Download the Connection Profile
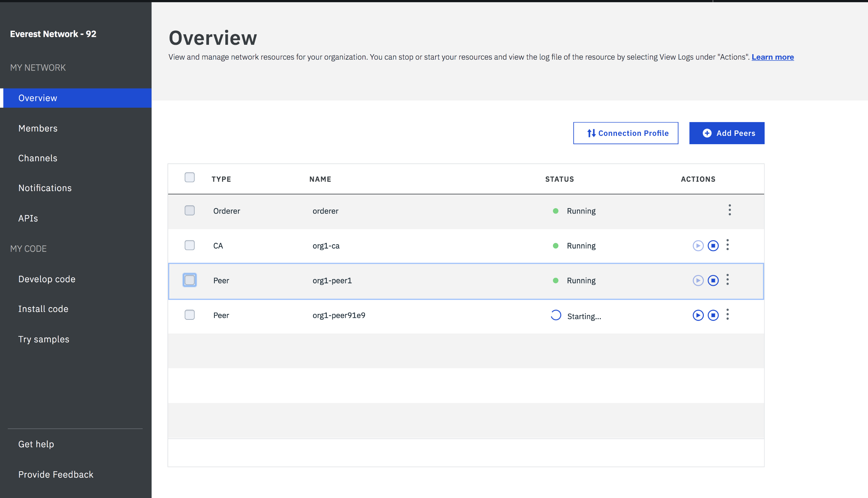The height and width of the screenshot is (498, 868). pyautogui.click(x=625, y=133)
